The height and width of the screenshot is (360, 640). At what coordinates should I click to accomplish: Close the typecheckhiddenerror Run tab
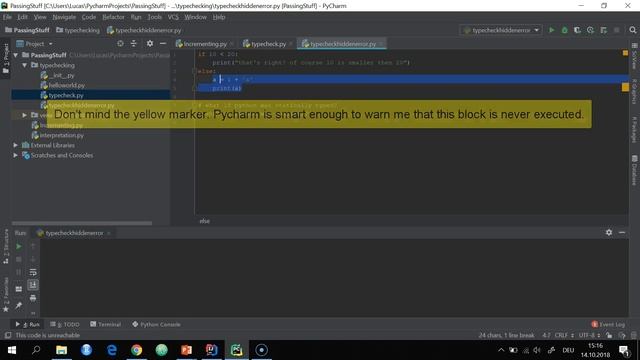(109, 233)
